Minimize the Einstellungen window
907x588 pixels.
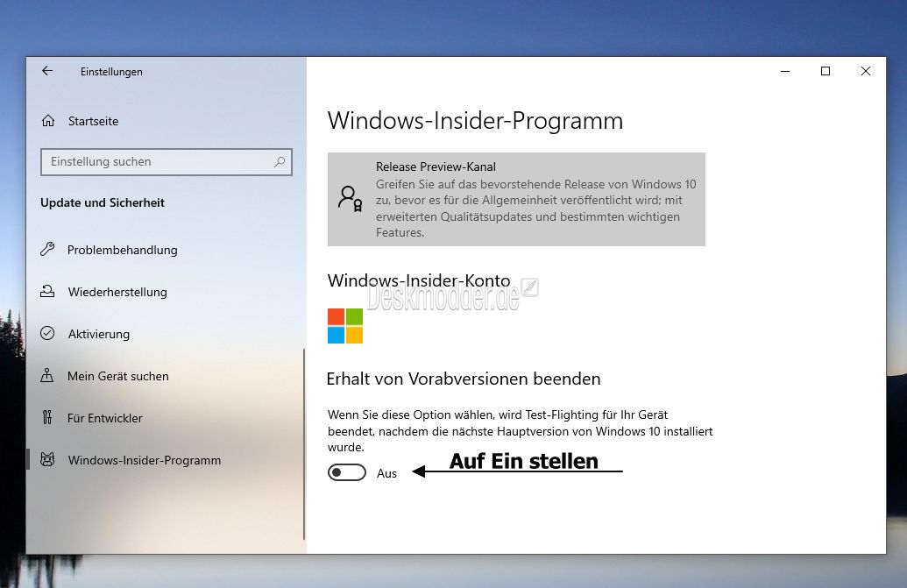coord(785,71)
